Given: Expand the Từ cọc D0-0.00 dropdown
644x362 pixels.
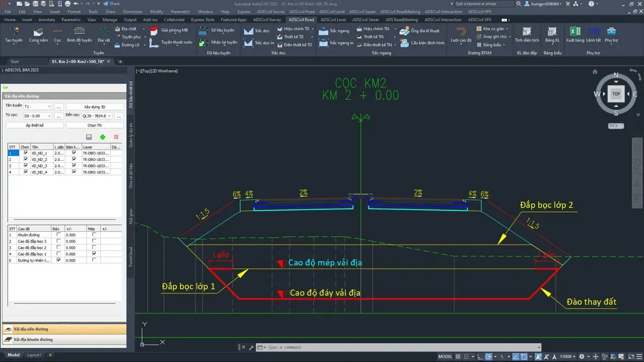Looking at the screenshot, I should pos(49,116).
